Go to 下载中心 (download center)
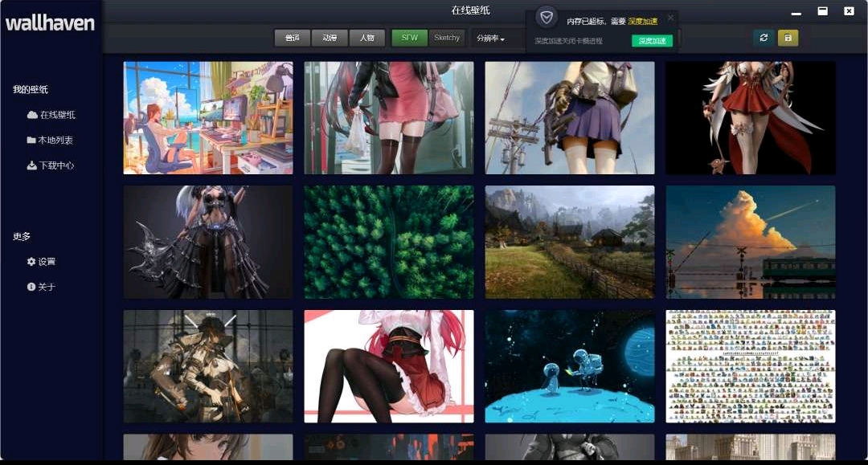Screen dimensions: 868x465 click(50, 165)
